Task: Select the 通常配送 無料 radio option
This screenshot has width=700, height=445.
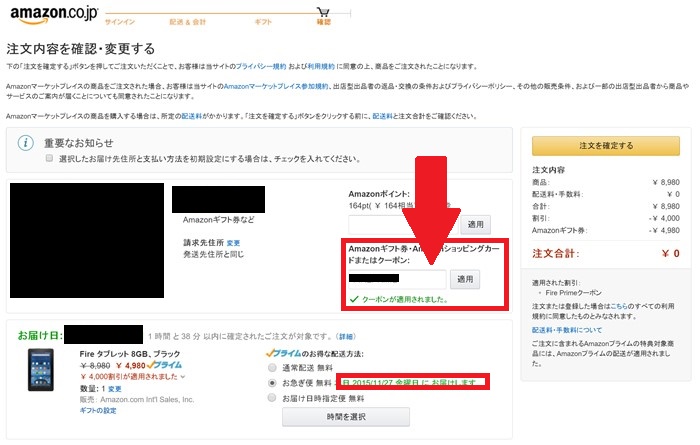Action: tap(271, 368)
